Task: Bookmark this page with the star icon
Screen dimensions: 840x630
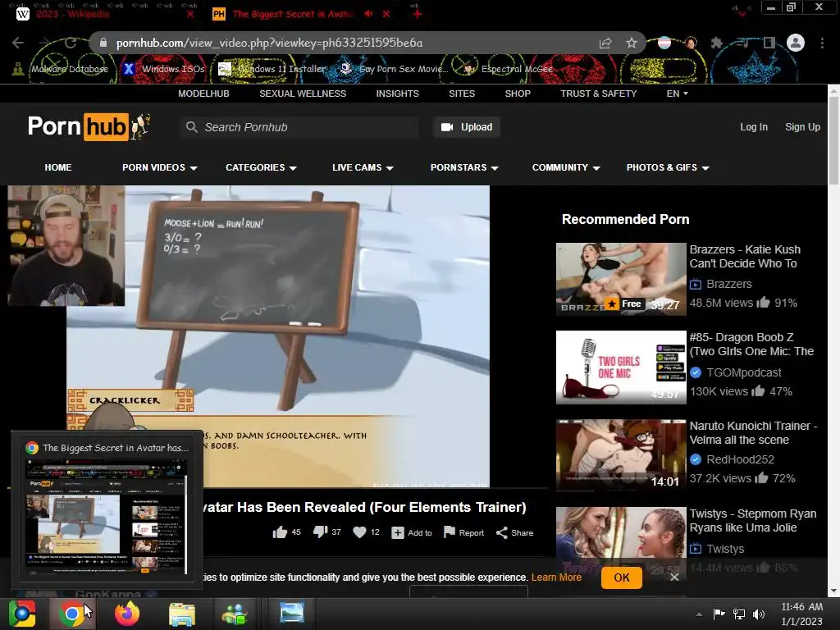Action: 632,43
